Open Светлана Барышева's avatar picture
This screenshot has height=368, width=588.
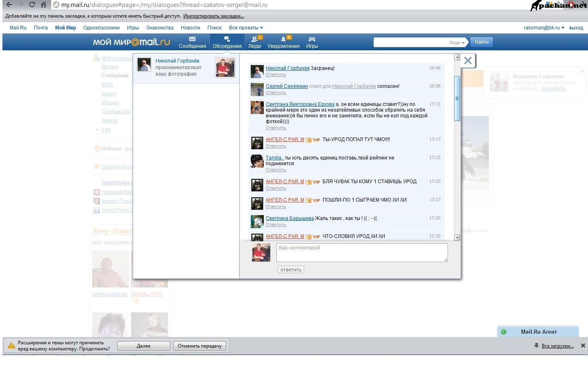tap(257, 222)
